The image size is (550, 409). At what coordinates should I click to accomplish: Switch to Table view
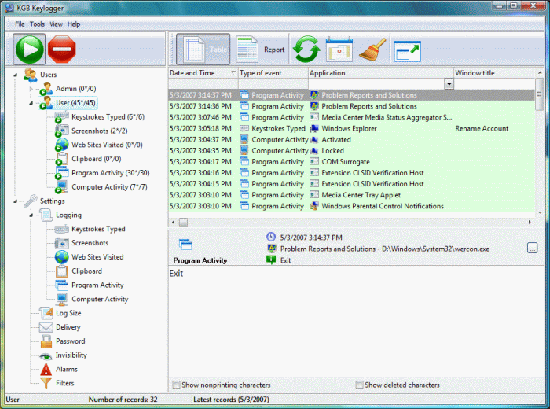pyautogui.click(x=203, y=49)
